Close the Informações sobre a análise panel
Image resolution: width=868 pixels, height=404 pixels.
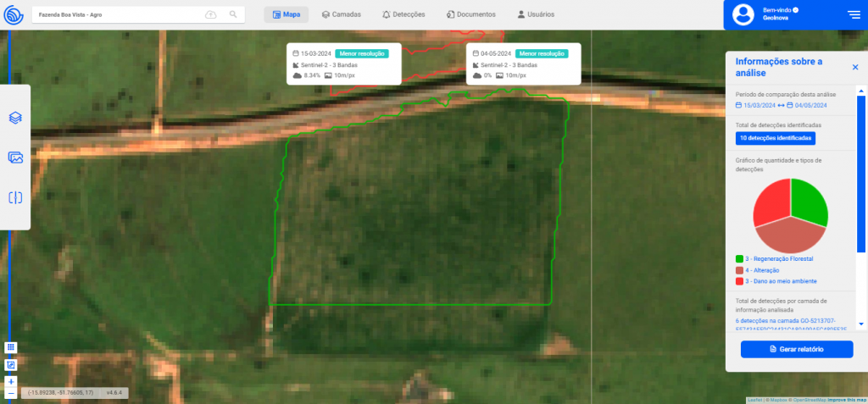[x=855, y=67]
